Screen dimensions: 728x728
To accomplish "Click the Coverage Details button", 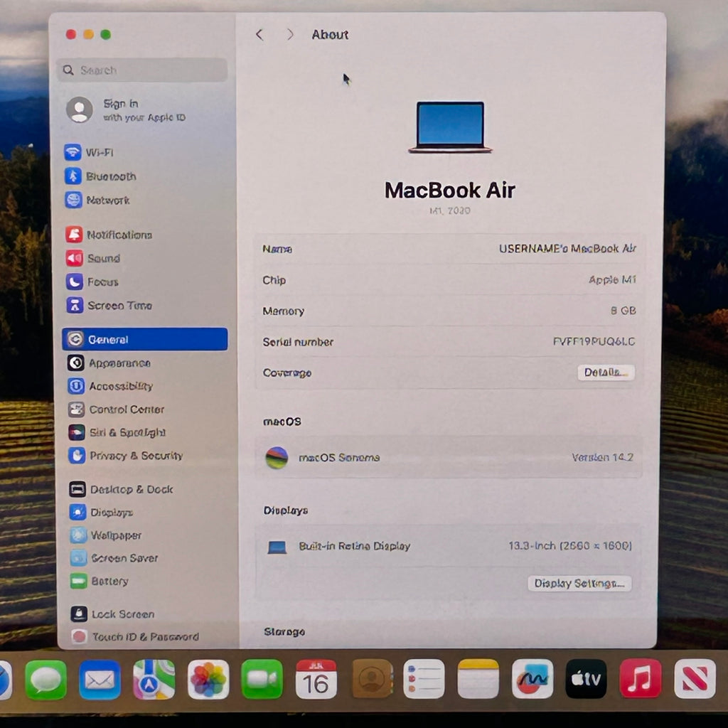I will (x=606, y=373).
